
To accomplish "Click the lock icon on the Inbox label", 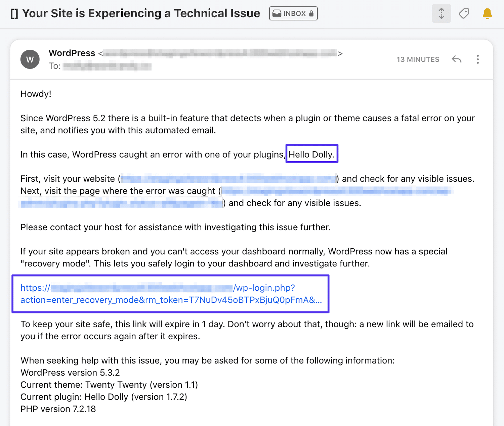I will (311, 13).
